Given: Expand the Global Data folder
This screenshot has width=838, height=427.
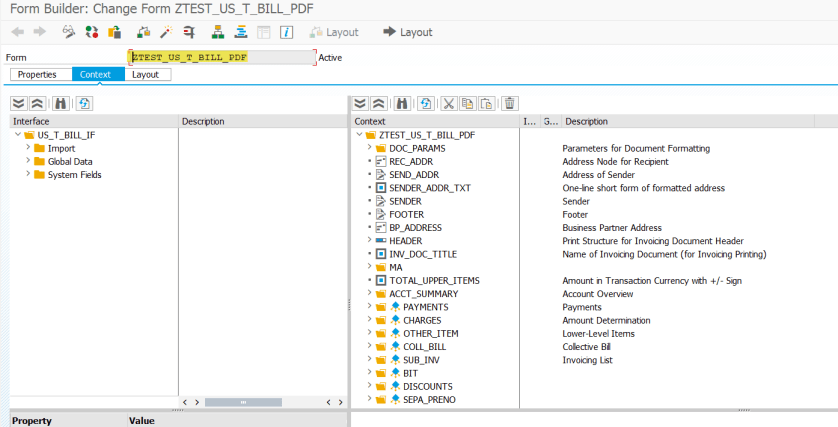Looking at the screenshot, I should 28,161.
